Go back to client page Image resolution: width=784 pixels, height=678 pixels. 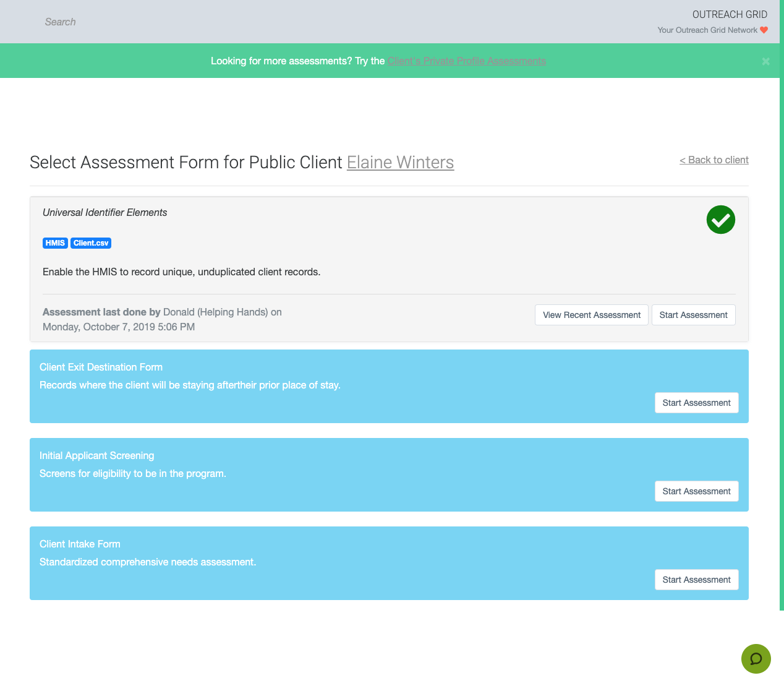point(714,160)
